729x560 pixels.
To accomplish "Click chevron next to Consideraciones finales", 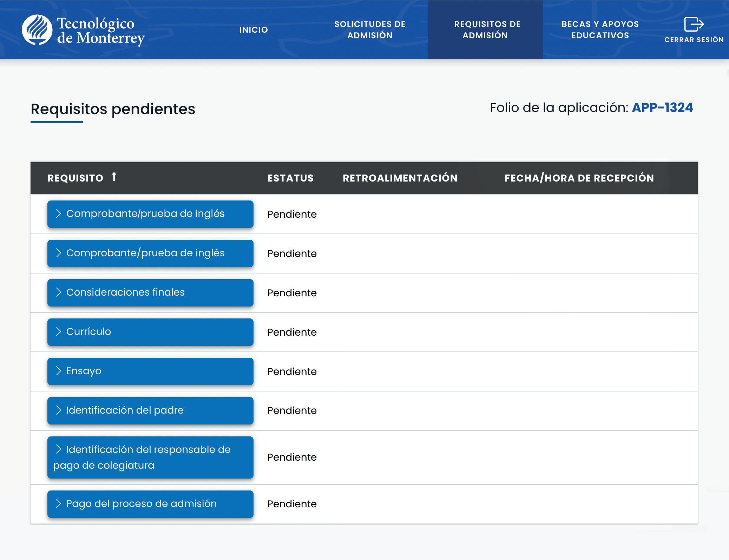I will [x=59, y=292].
